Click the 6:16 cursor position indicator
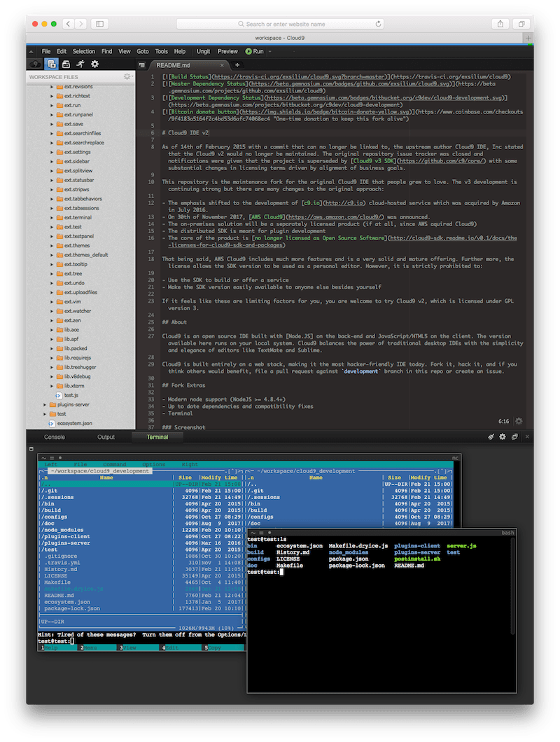560x742 pixels. click(504, 421)
